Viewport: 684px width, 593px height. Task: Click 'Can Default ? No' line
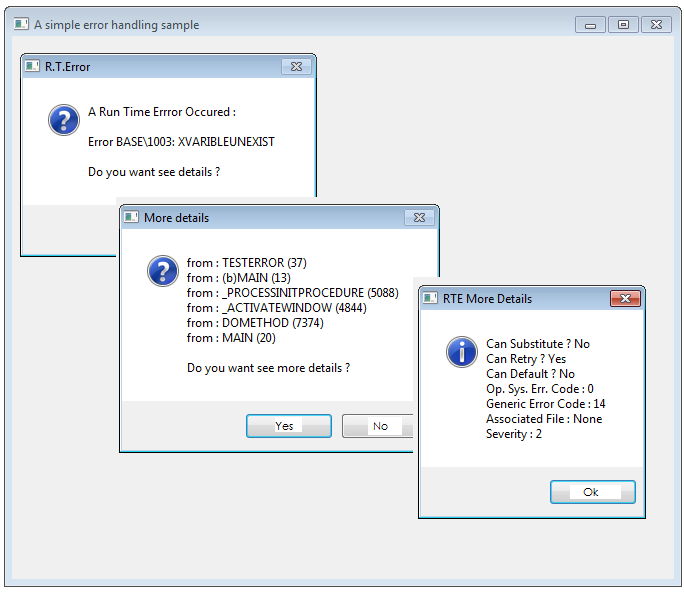coord(530,374)
